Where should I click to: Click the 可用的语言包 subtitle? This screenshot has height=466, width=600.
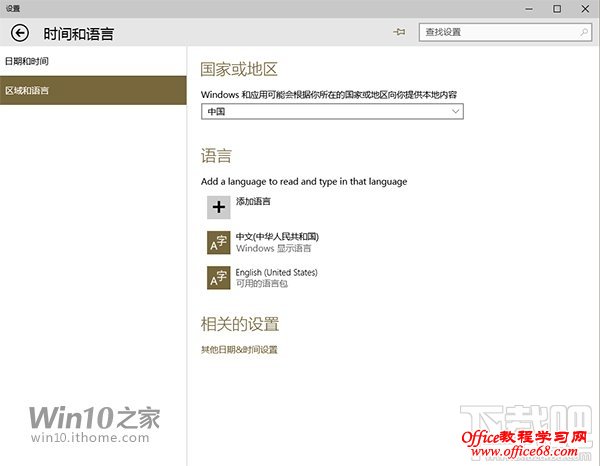[x=262, y=284]
